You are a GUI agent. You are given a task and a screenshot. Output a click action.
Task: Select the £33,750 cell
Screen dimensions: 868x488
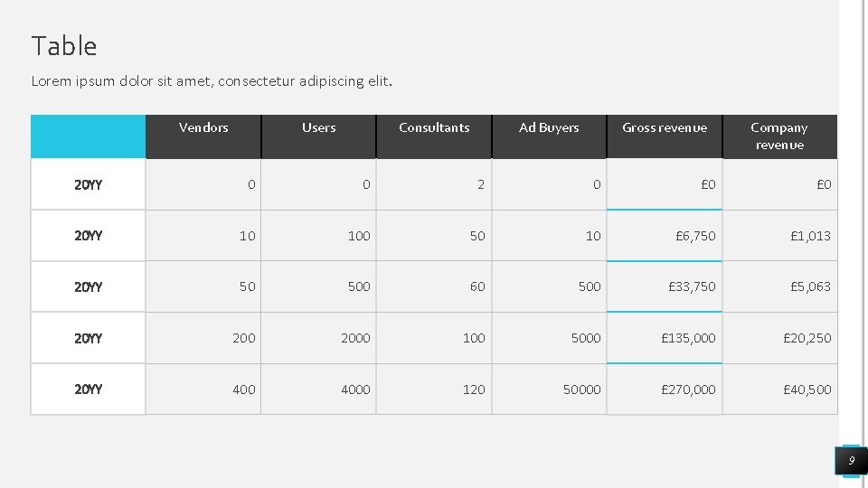tap(692, 286)
